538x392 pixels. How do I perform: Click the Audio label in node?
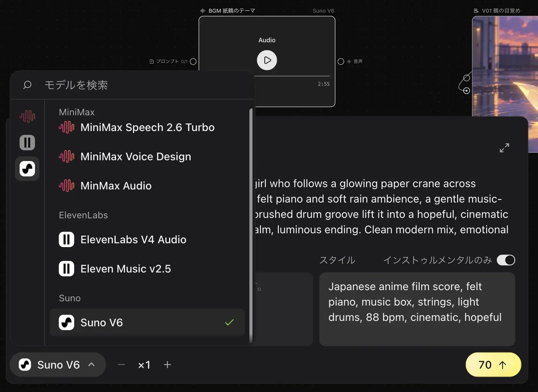pos(267,40)
